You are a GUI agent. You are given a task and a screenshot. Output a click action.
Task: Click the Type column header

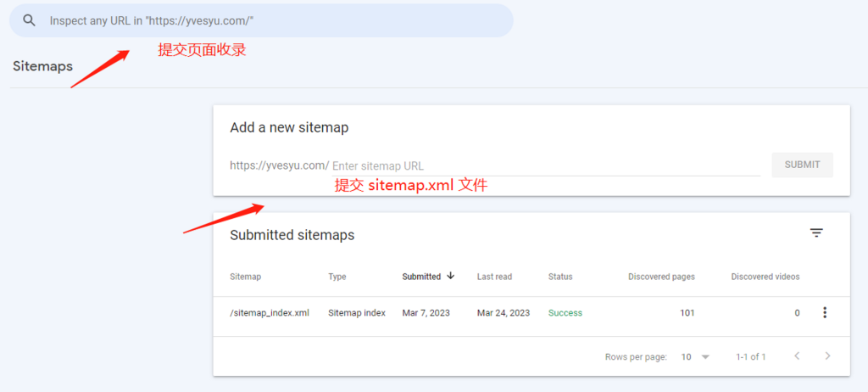337,277
